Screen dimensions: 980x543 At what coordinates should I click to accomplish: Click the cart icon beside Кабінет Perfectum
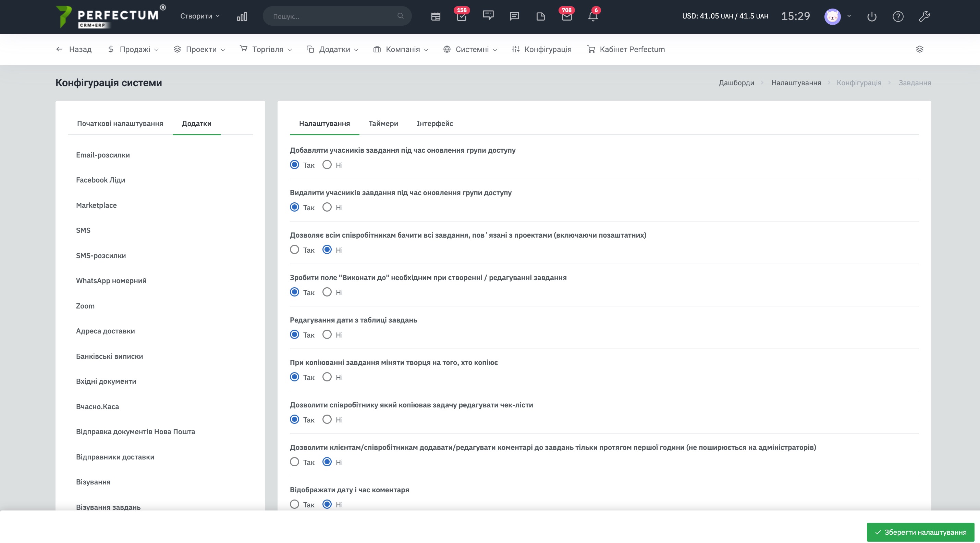(591, 49)
